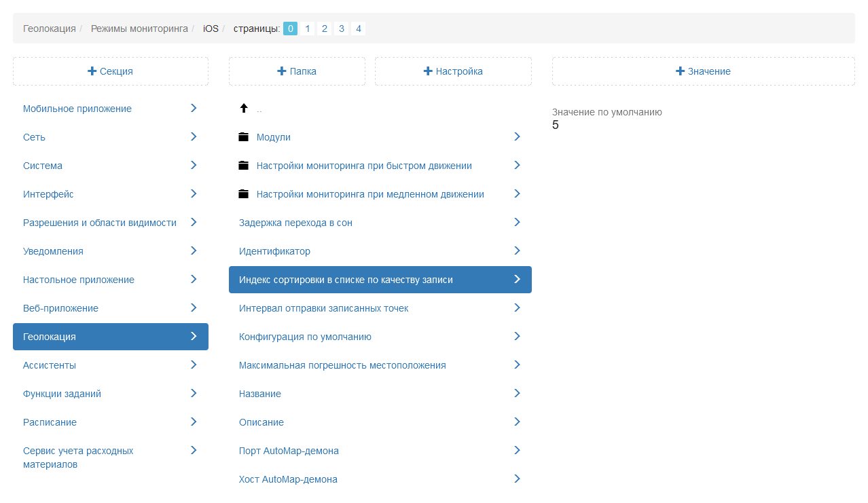This screenshot has height=503, width=868.
Task: Open the Уведомления section
Action: tap(54, 251)
